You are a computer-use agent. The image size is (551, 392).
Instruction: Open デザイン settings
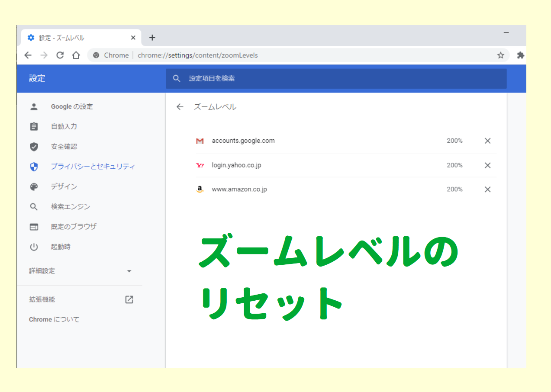pos(64,186)
